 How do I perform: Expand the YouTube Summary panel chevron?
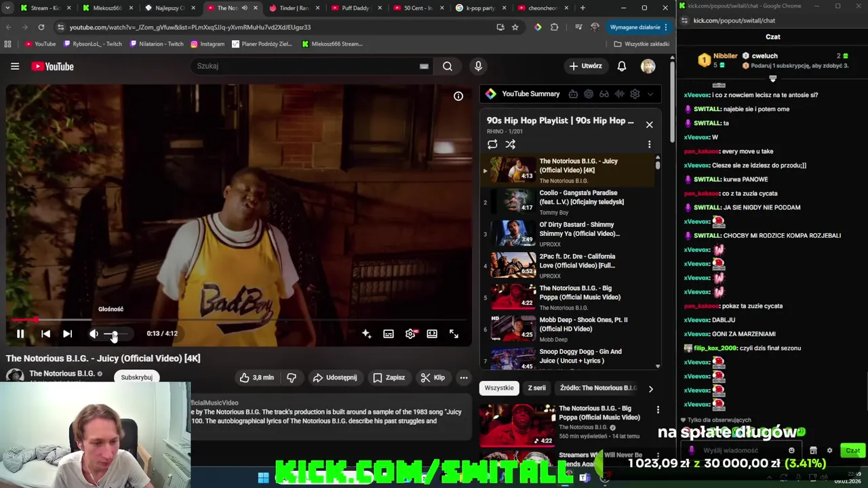coord(650,94)
